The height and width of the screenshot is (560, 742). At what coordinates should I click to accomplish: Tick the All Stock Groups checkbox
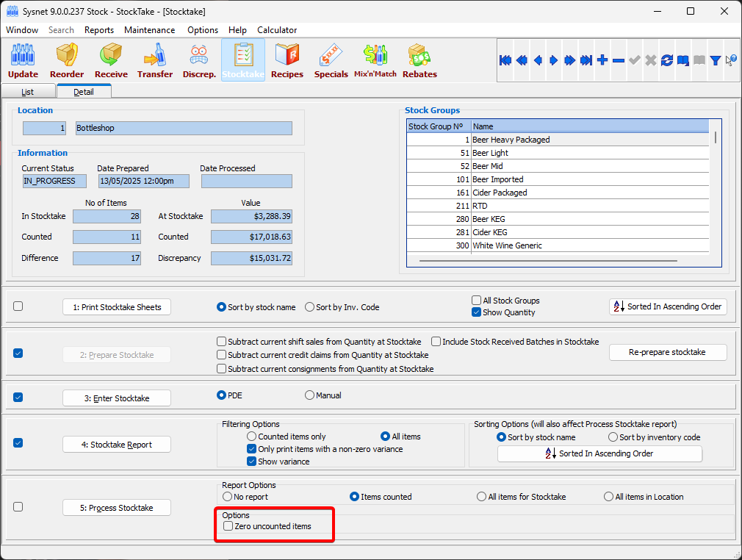click(477, 301)
